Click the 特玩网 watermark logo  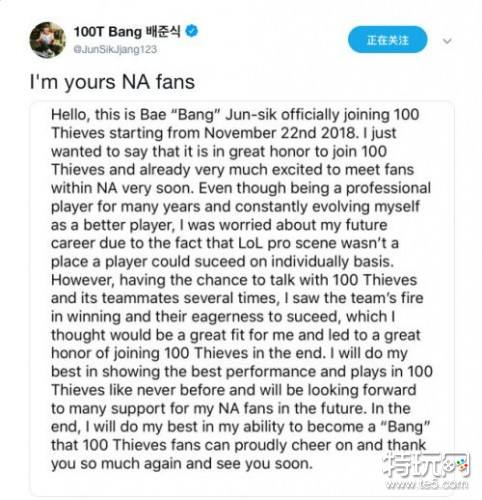[427, 465]
